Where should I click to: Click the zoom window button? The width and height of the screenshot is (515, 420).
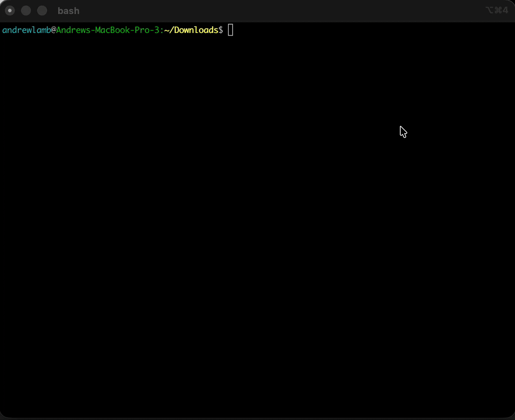pos(42,10)
